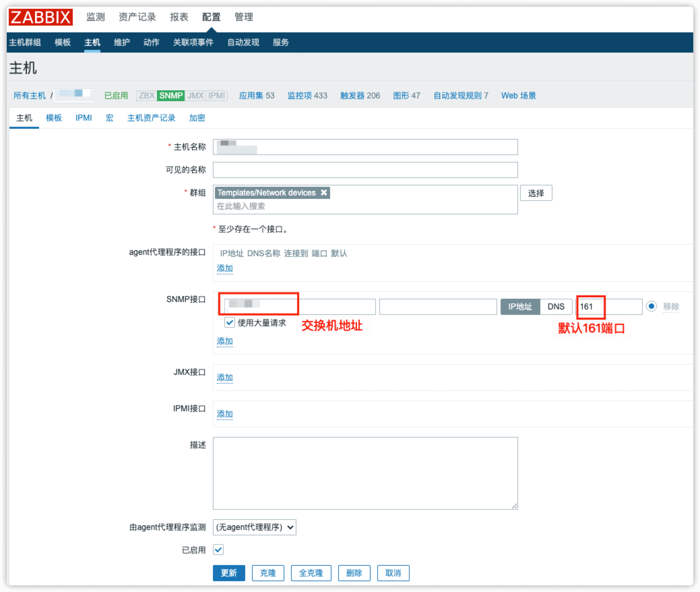Click the SNMP IP address field
This screenshot has width=700, height=592.
tap(300, 306)
